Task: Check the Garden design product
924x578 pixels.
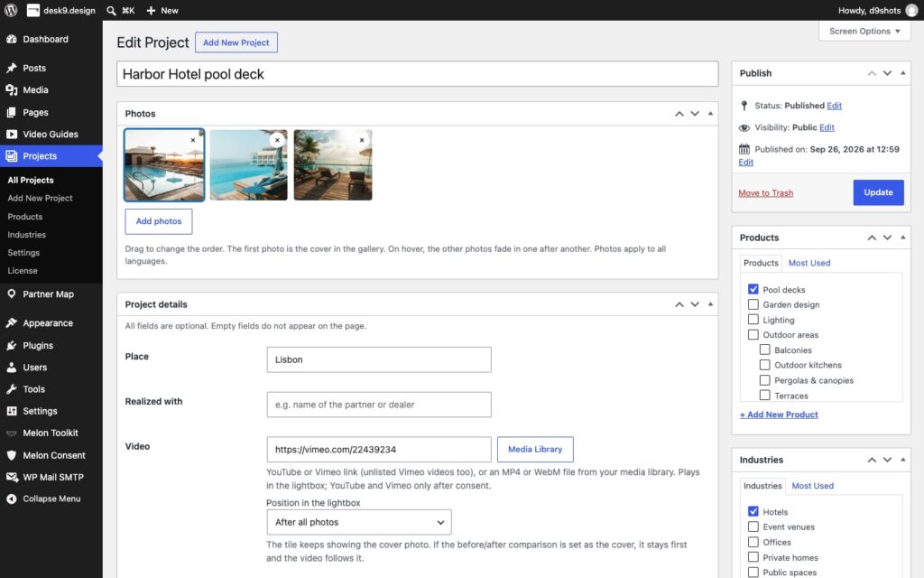Action: [x=753, y=304]
